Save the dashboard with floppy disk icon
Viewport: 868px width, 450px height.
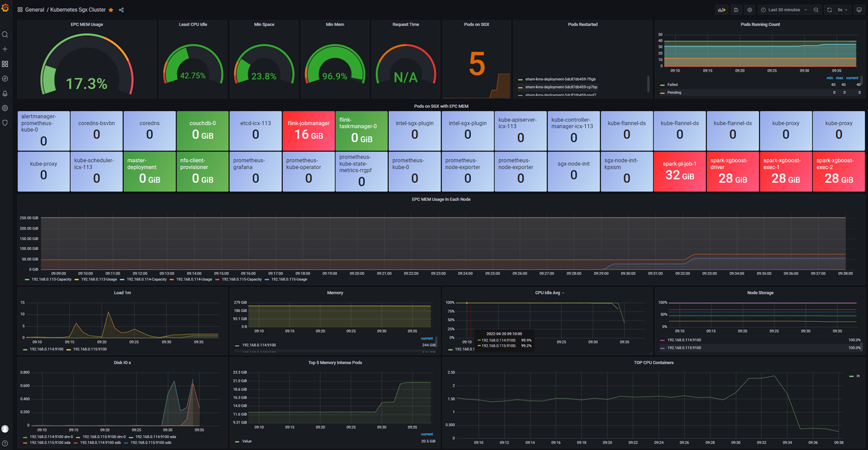736,10
